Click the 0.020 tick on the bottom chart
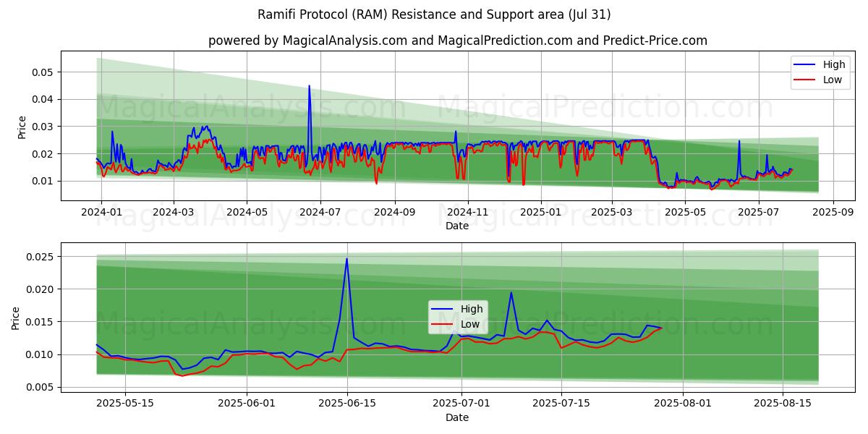The height and width of the screenshot is (434, 868). pyautogui.click(x=41, y=289)
